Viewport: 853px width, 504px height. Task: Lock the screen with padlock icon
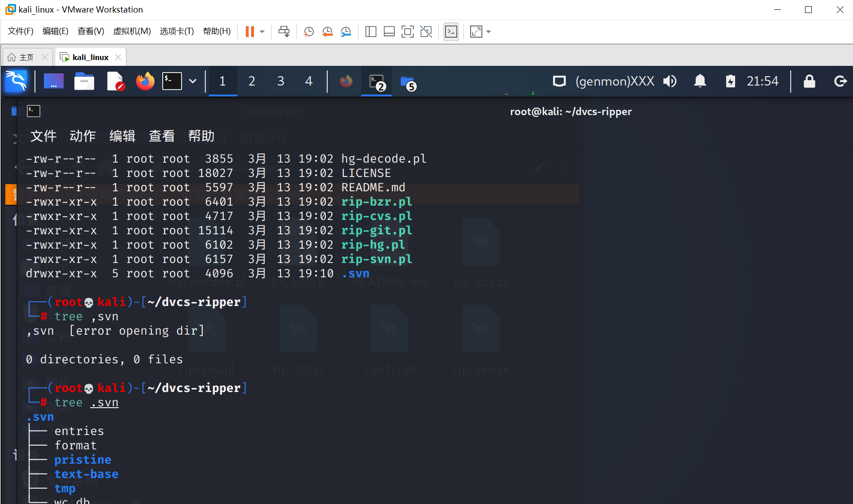coord(809,81)
